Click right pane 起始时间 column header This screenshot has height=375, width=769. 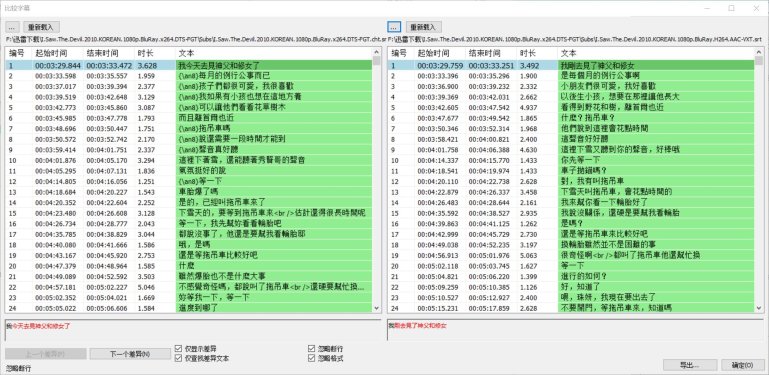click(440, 53)
